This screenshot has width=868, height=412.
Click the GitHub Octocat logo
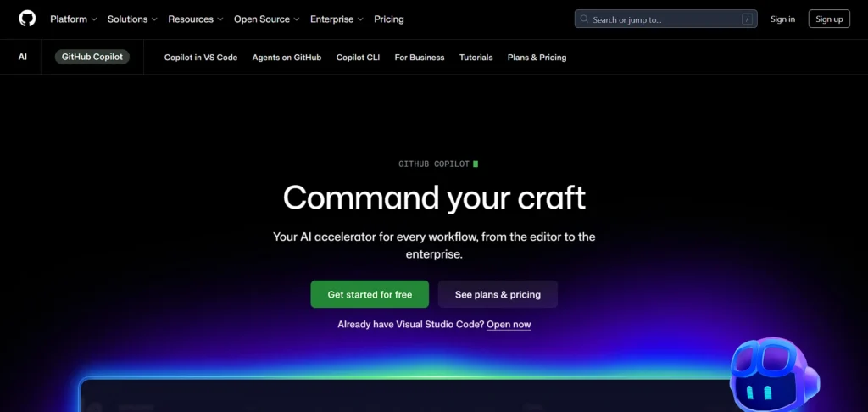tap(27, 19)
